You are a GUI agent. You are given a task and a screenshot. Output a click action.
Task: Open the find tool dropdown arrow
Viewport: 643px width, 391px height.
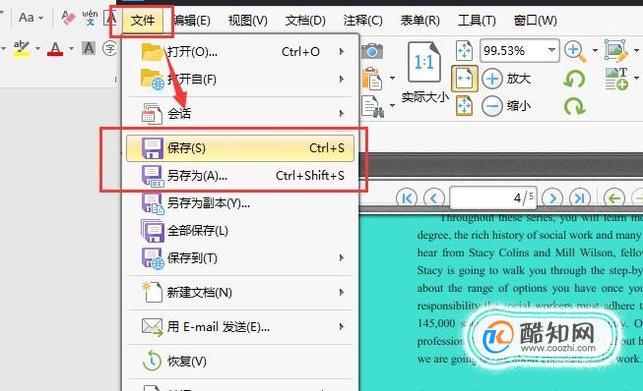click(392, 106)
